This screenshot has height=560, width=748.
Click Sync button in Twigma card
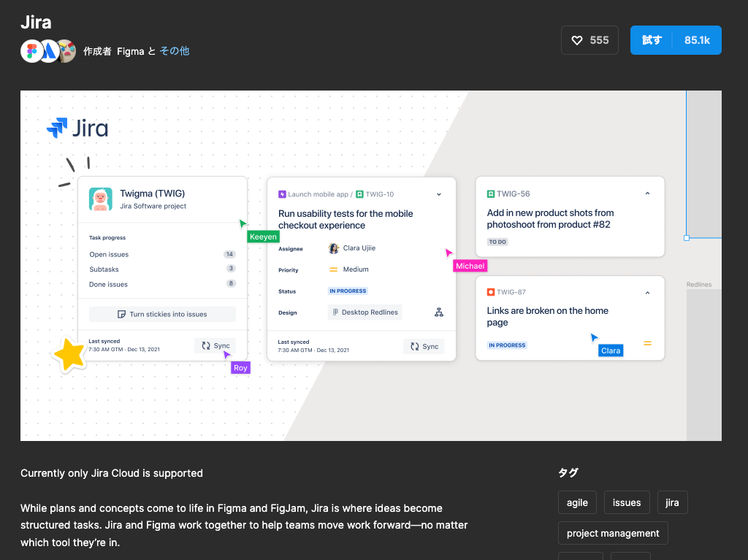215,345
